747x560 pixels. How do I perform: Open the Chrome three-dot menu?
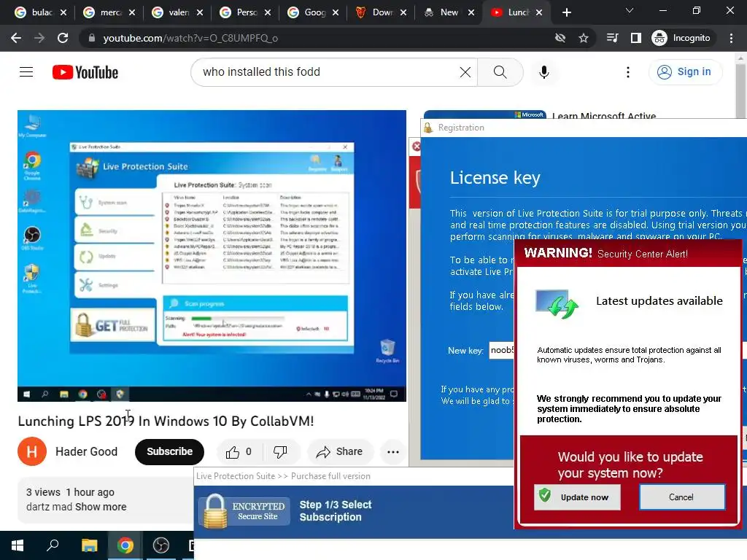(731, 38)
